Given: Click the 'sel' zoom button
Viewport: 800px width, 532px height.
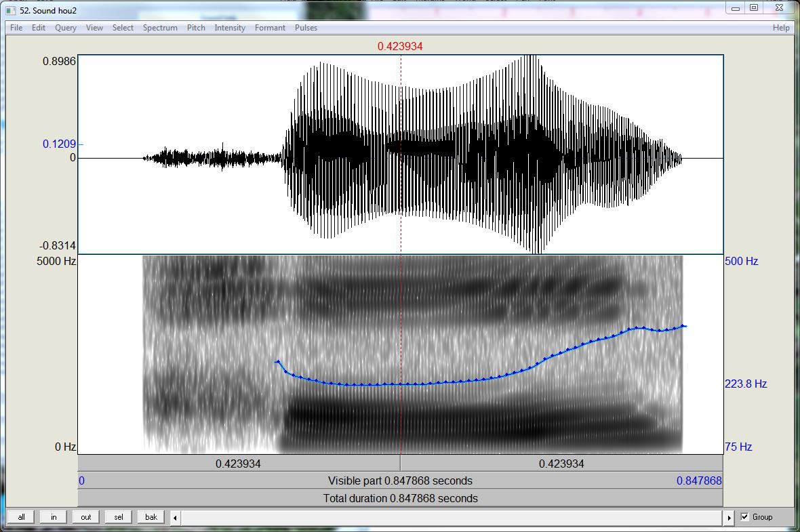Looking at the screenshot, I should (119, 516).
